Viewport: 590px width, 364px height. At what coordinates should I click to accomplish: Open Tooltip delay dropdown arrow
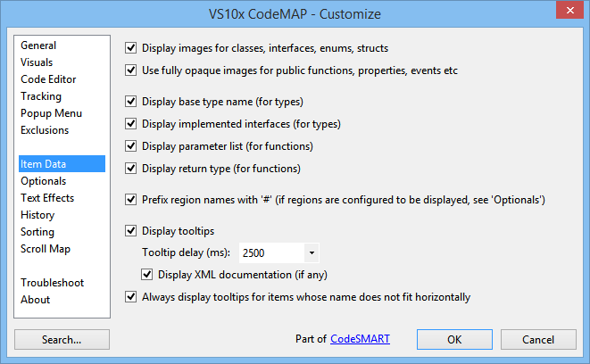pyautogui.click(x=312, y=252)
